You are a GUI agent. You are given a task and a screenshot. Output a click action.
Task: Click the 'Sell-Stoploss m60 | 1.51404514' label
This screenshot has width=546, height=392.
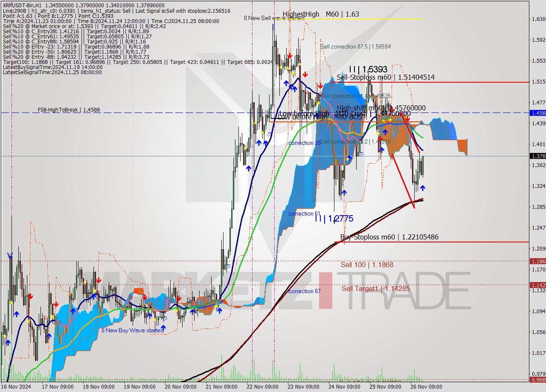click(386, 77)
